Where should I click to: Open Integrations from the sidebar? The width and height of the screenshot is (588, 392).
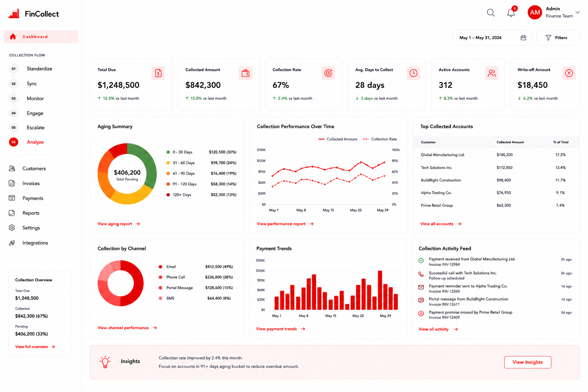point(28,243)
